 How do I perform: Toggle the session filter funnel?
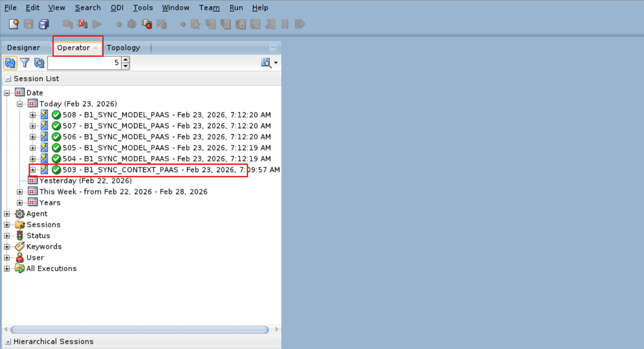click(x=24, y=63)
